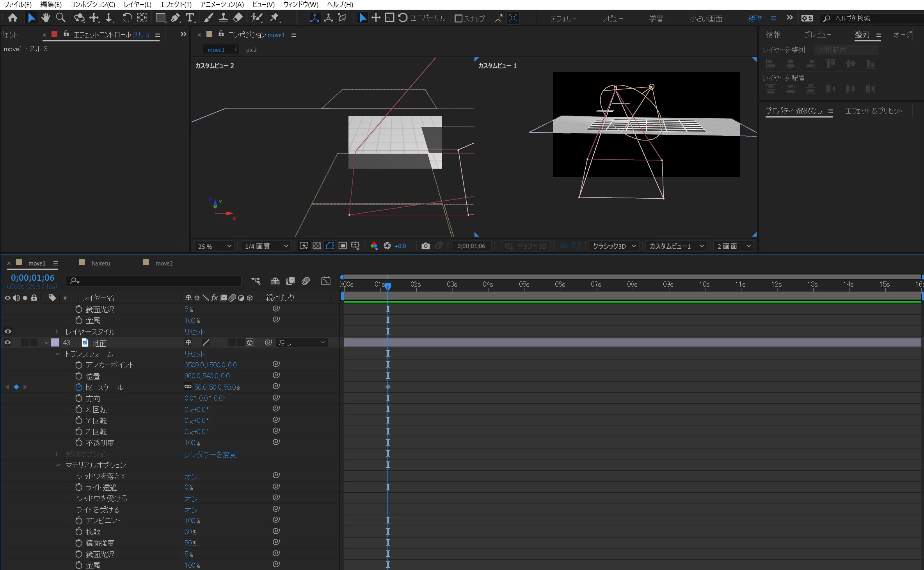Open the 25 % magnification dropdown
The height and width of the screenshot is (570, 924).
(214, 246)
